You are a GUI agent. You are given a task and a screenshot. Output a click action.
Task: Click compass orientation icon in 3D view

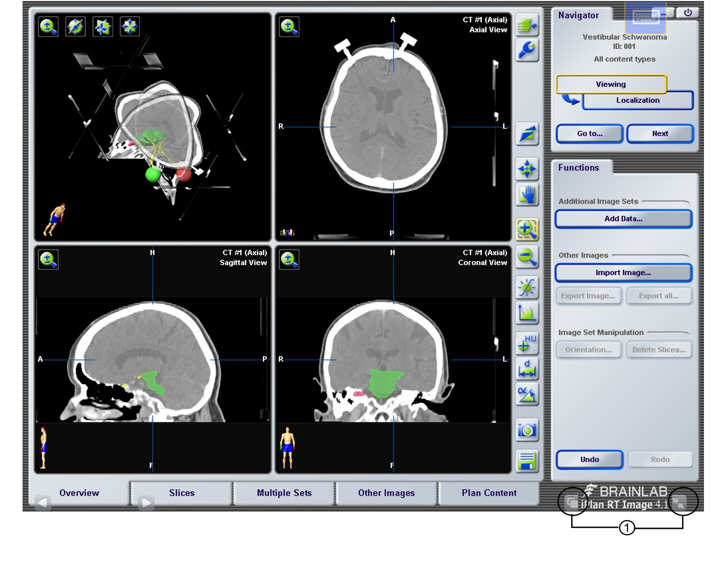[75, 26]
